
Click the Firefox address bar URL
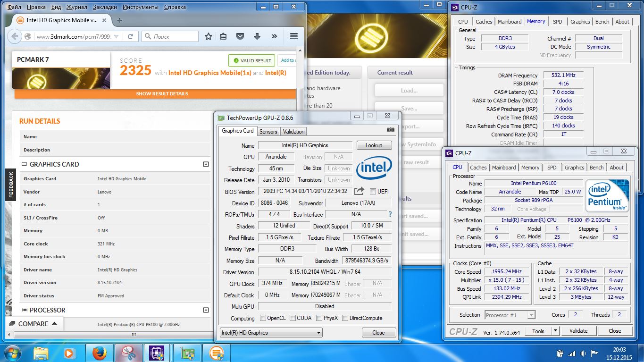73,36
